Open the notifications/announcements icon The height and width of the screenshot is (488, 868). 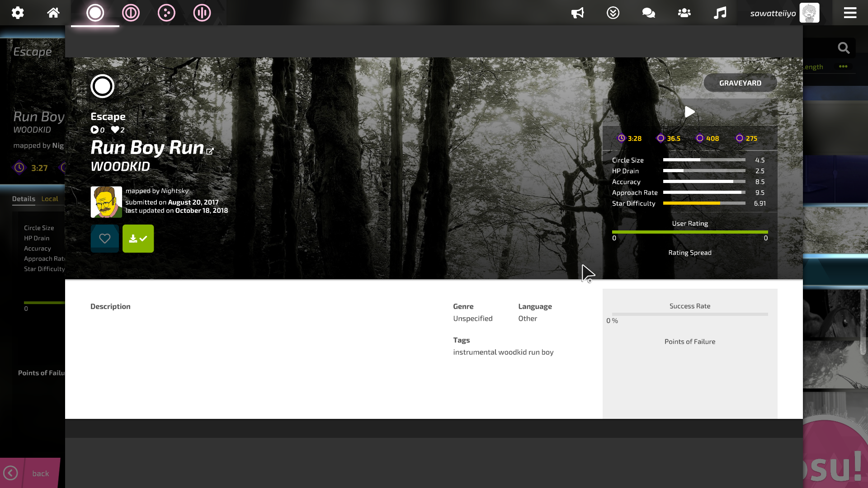coord(576,13)
